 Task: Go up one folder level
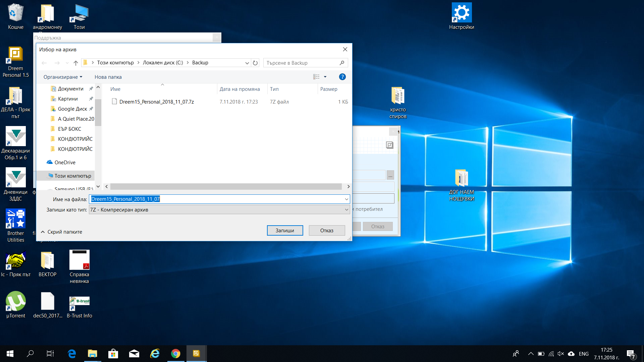[x=76, y=63]
